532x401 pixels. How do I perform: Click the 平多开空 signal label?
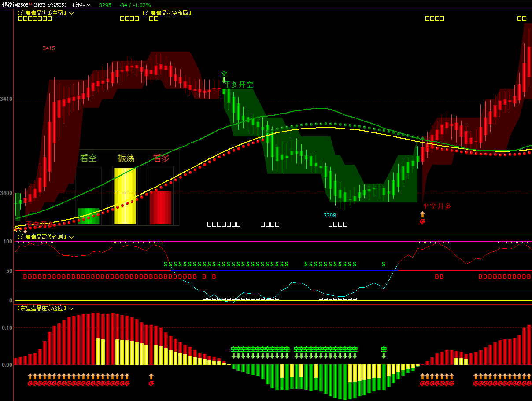coord(239,85)
